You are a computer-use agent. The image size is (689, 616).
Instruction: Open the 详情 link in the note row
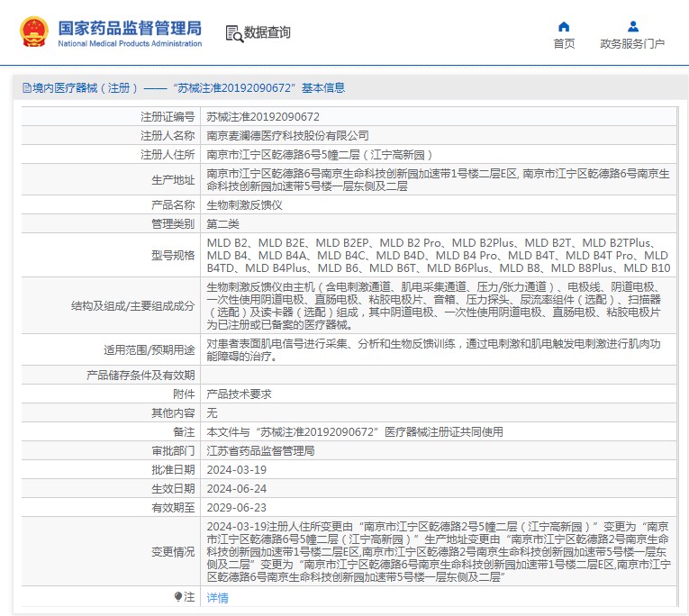[x=217, y=597]
